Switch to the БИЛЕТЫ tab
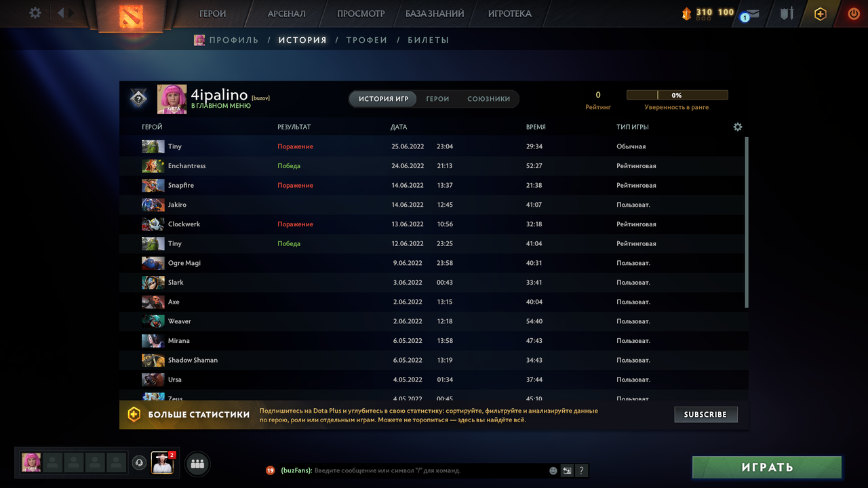The width and height of the screenshot is (868, 488). [429, 40]
